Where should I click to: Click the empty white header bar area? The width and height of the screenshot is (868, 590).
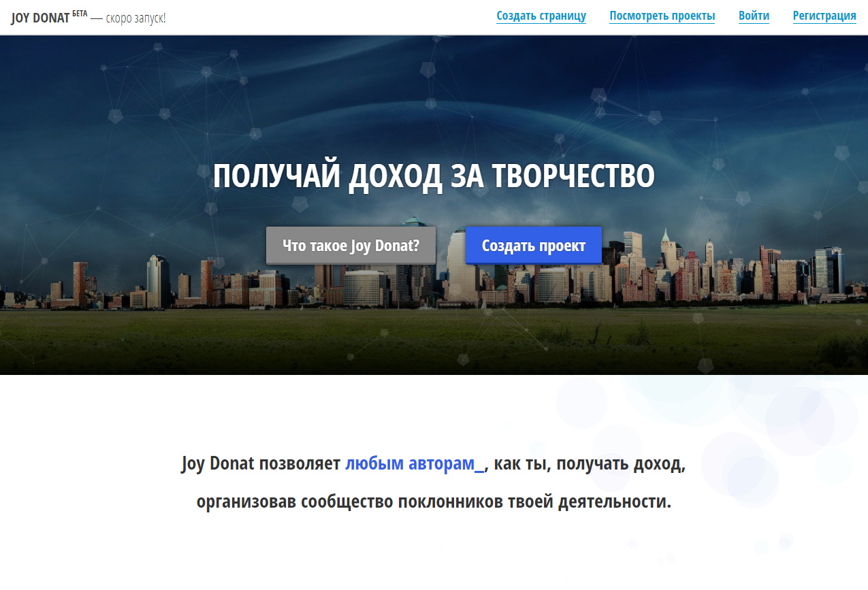pos(327,18)
